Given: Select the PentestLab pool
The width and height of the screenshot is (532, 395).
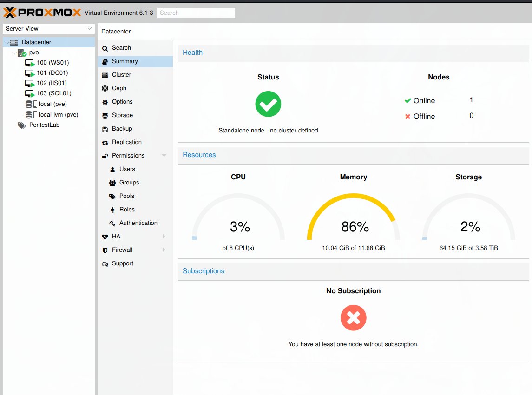Looking at the screenshot, I should coord(48,125).
